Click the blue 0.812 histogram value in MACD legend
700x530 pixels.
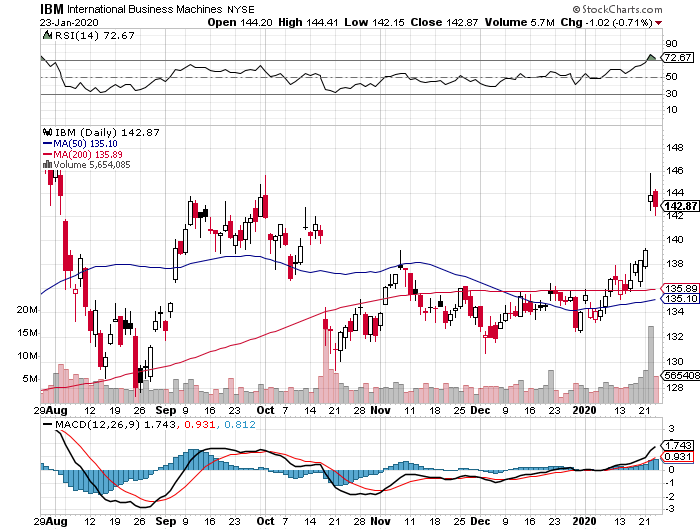tap(240, 424)
